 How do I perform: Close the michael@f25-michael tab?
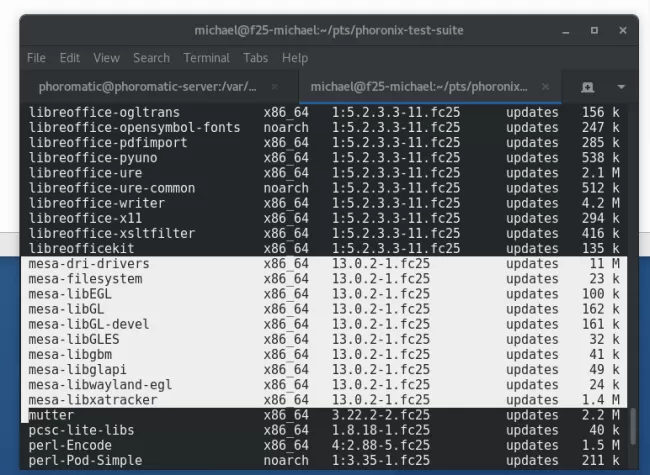(546, 87)
